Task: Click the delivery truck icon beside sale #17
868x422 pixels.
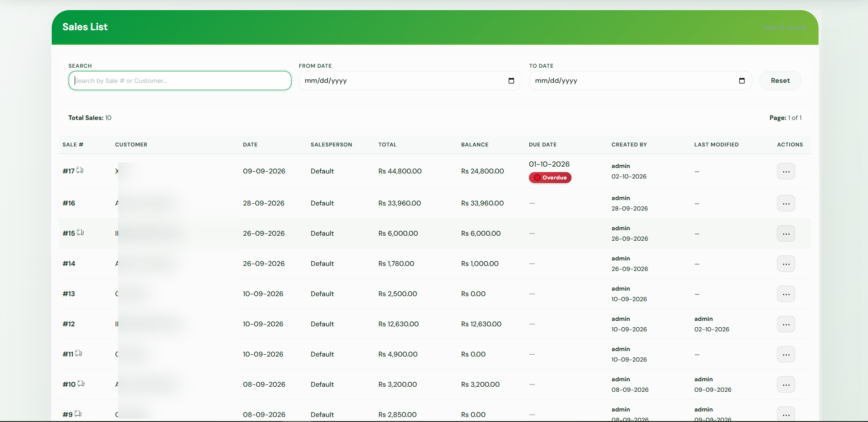Action: (80, 170)
